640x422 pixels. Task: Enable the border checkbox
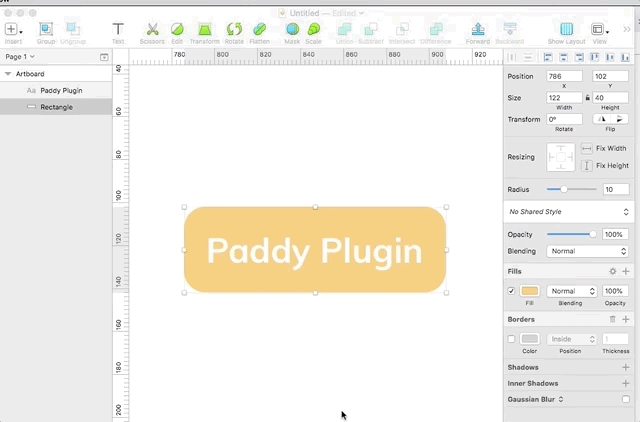[x=511, y=339]
